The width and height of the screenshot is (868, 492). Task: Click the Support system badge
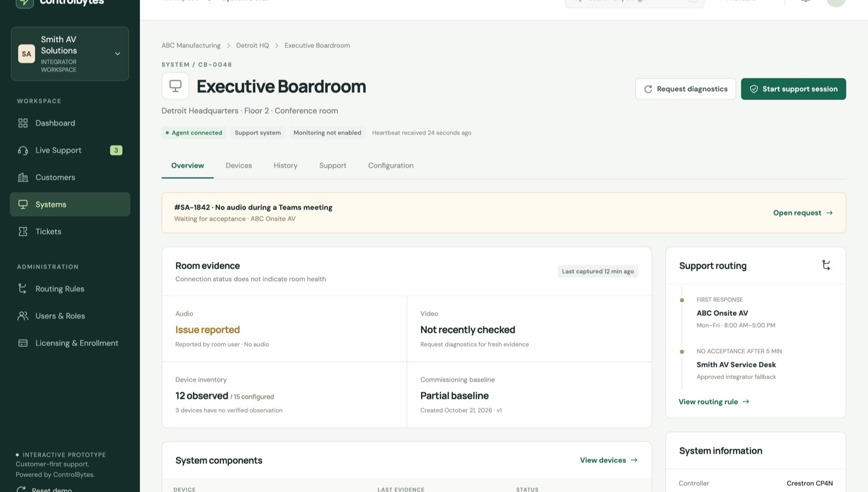258,133
